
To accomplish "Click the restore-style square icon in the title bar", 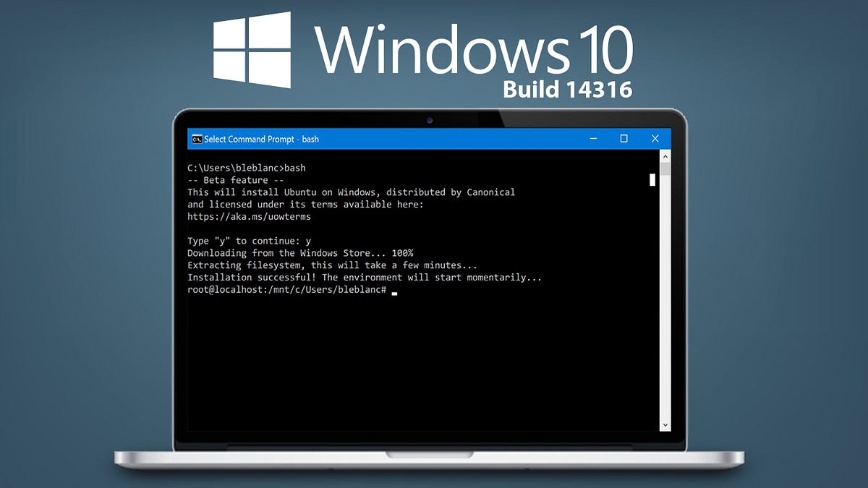I will coord(624,139).
